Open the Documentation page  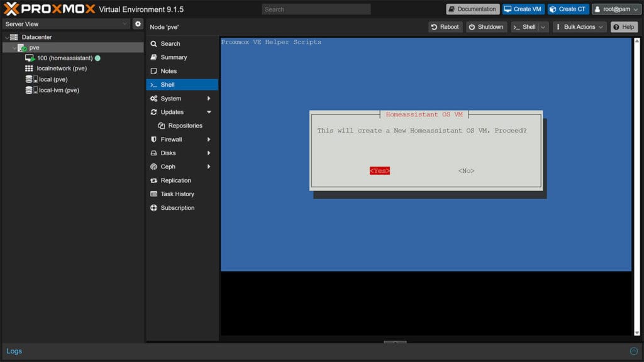472,9
